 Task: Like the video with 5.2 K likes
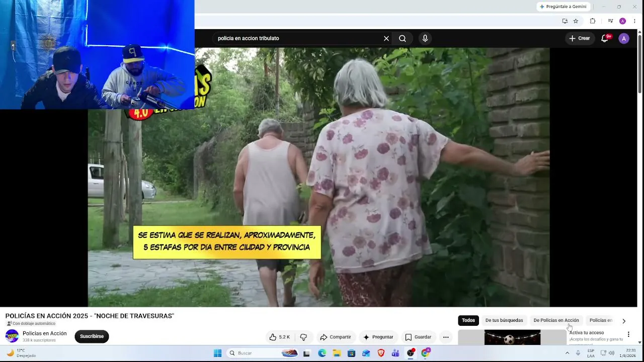pos(280,337)
